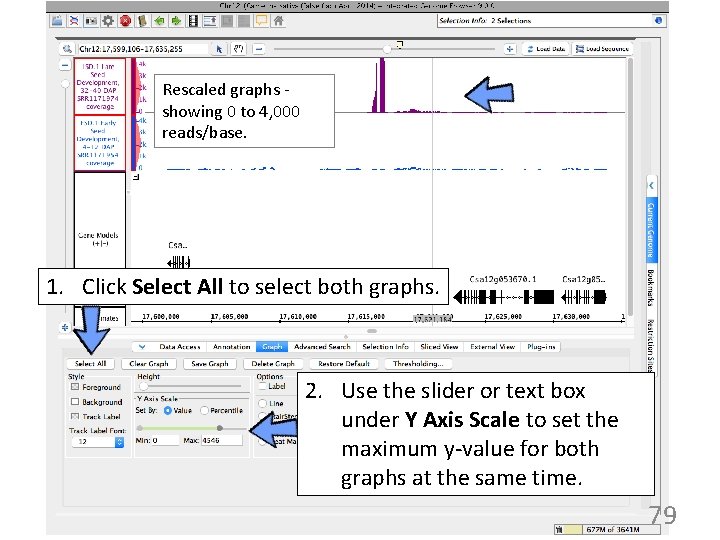Expand the right side panel chevron
Screen dimensions: 720x540
click(x=651, y=186)
